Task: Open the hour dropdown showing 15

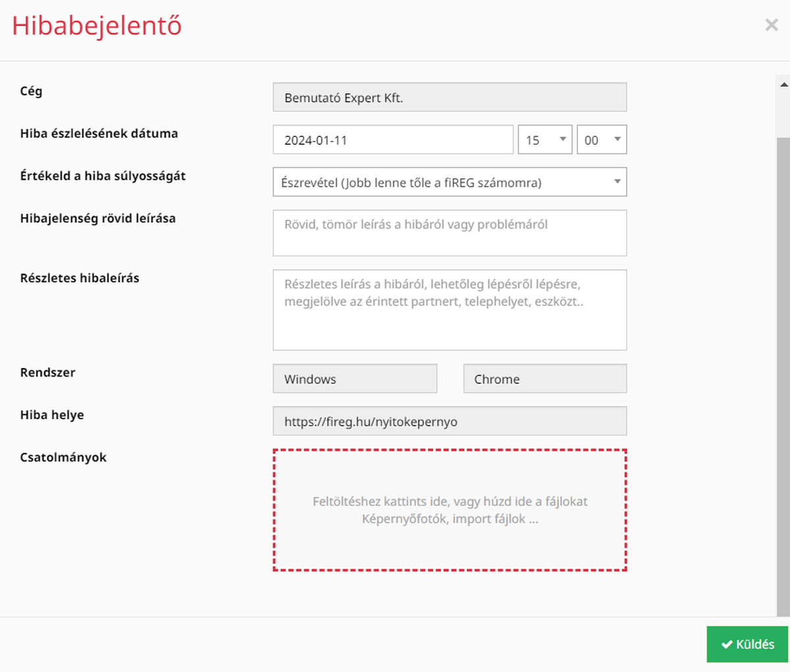Action: click(545, 140)
